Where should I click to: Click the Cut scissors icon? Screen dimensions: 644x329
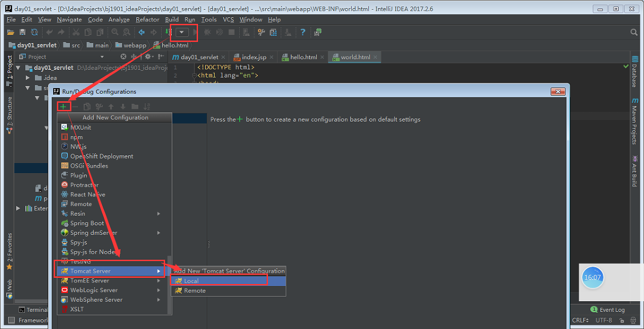tap(76, 32)
